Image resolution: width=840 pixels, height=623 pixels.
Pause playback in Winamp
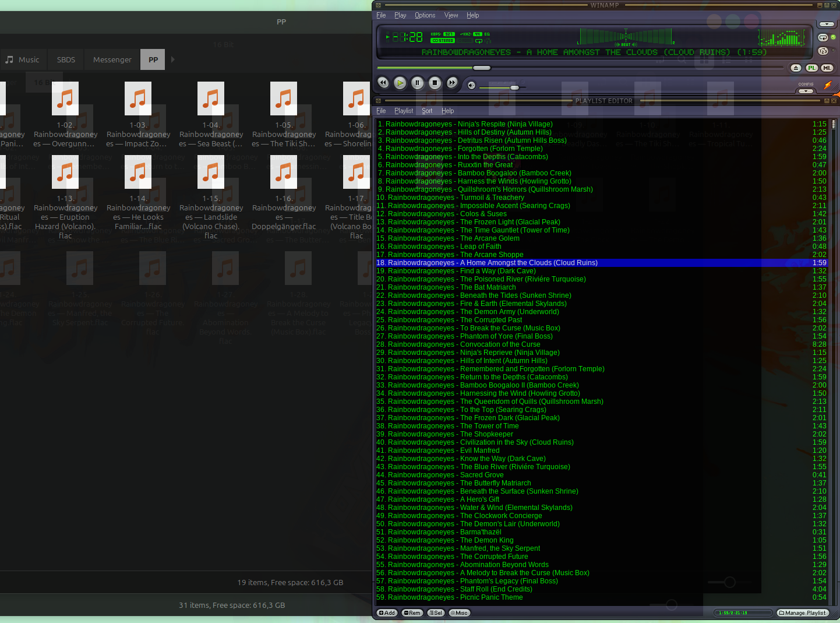click(x=417, y=83)
